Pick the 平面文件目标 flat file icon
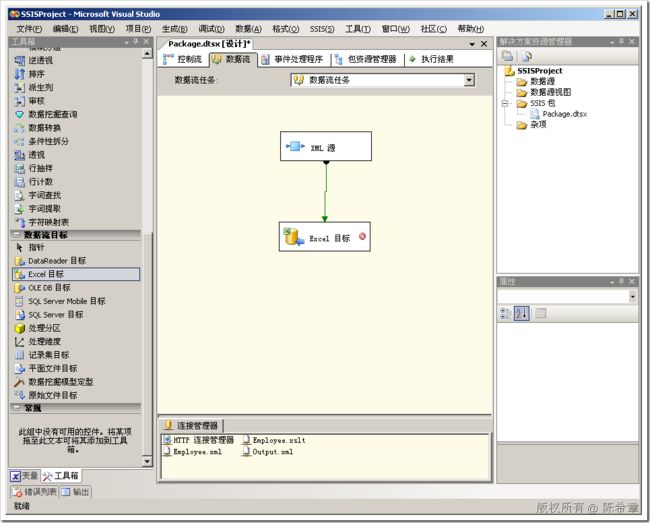 point(19,368)
